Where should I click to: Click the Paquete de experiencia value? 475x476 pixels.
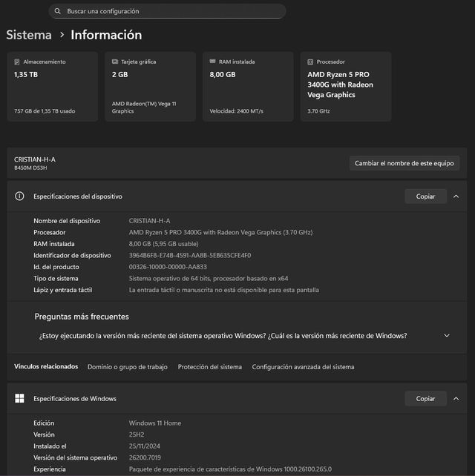[230, 469]
